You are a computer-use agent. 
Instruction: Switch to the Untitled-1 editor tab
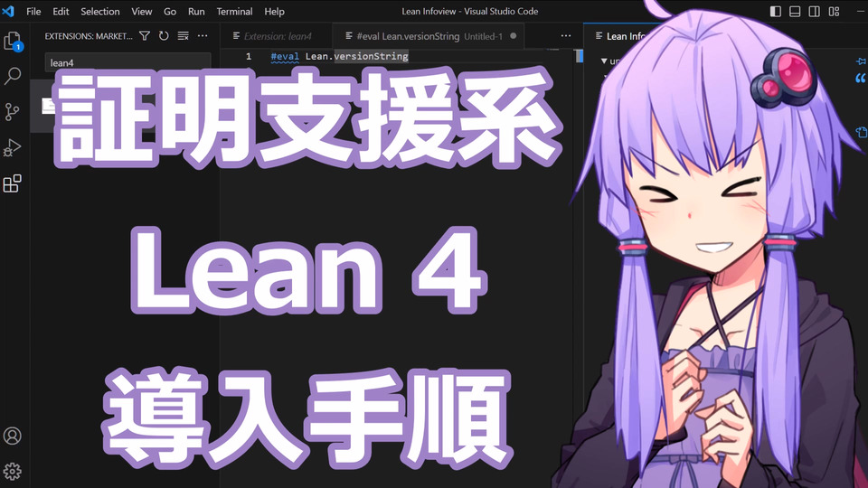coord(429,36)
